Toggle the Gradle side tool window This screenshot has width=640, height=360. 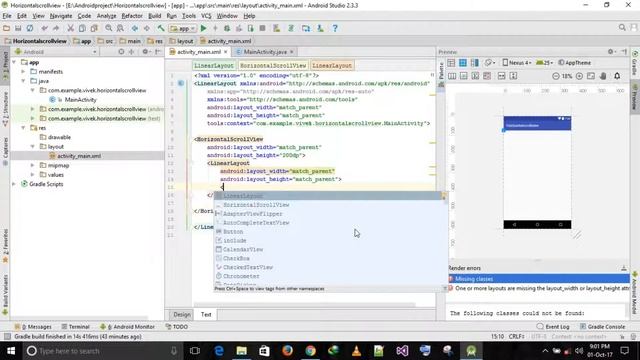(635, 63)
